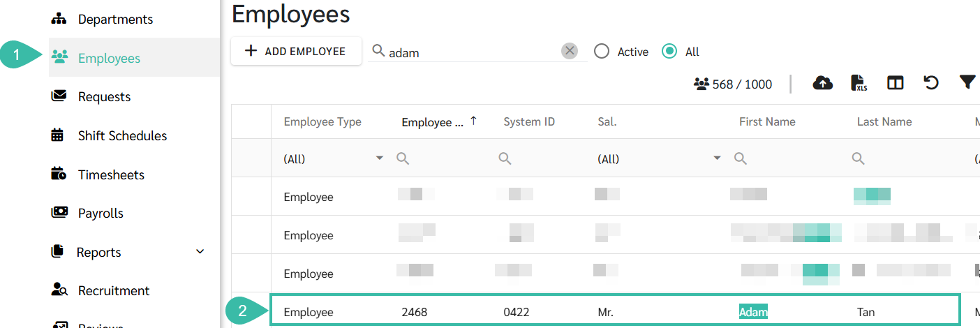Select the Active radio button
This screenshot has width=980, height=328.
click(602, 52)
